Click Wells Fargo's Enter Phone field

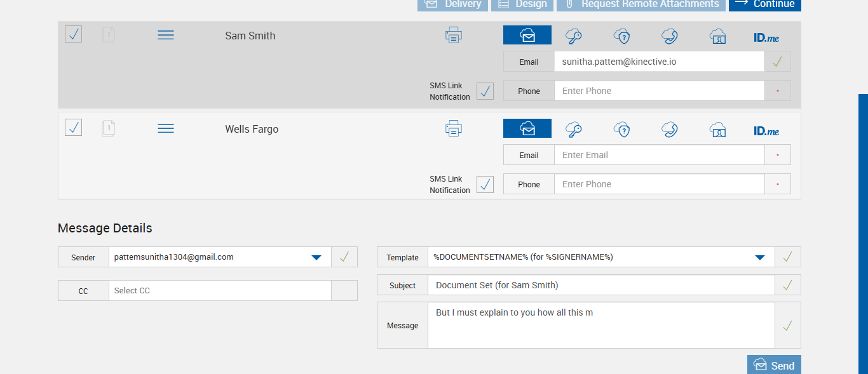pyautogui.click(x=659, y=184)
